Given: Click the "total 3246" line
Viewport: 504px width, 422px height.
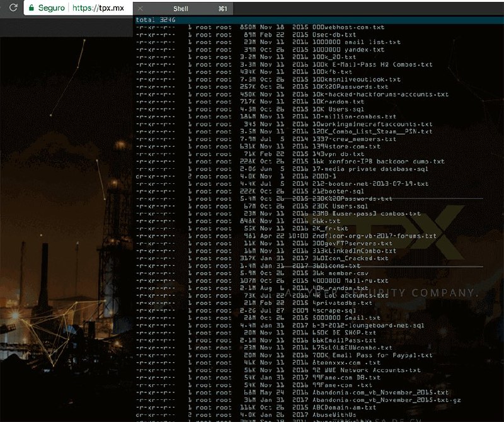Looking at the screenshot, I should [156, 20].
